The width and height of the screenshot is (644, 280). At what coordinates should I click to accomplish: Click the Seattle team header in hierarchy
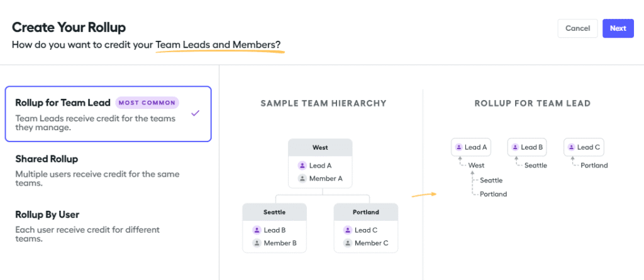(x=274, y=212)
